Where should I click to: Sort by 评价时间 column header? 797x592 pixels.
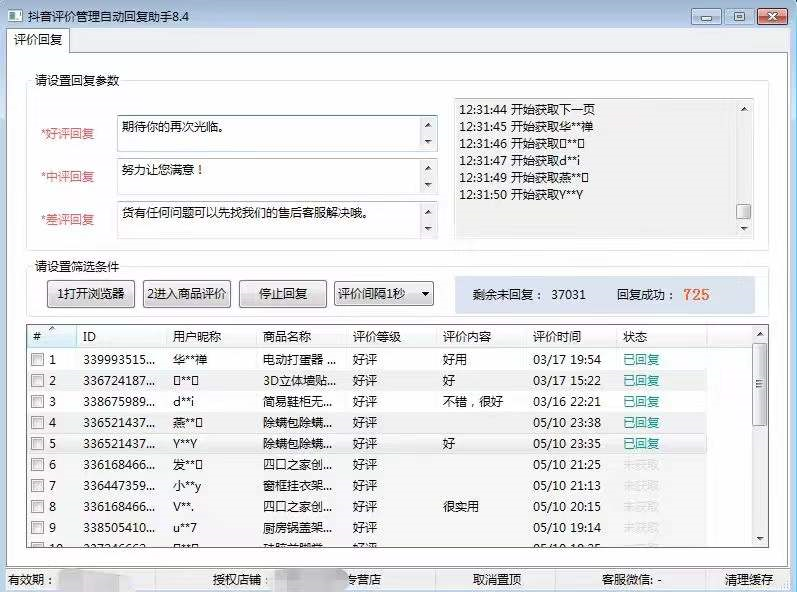572,336
